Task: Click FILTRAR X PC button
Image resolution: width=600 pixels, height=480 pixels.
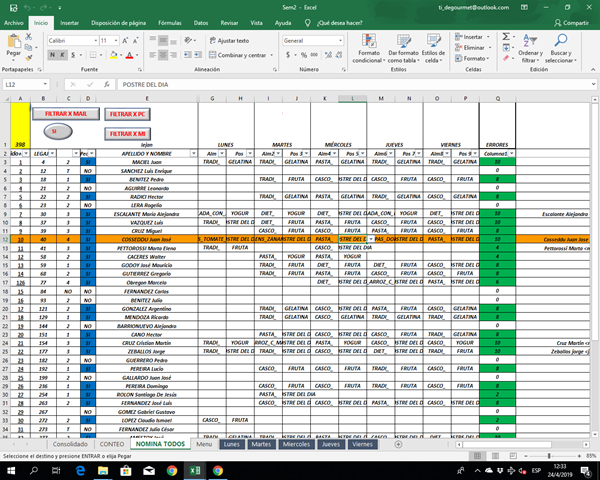Action: click(127, 114)
